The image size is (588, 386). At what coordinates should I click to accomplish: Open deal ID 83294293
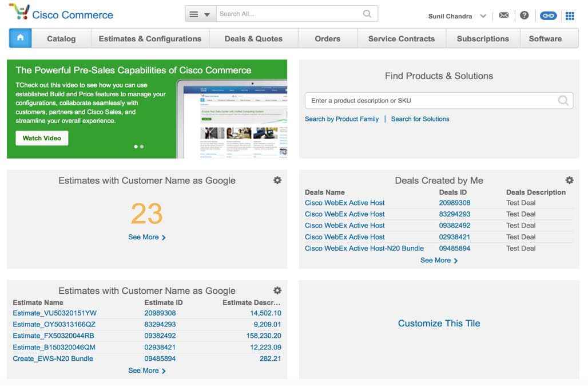(x=455, y=214)
